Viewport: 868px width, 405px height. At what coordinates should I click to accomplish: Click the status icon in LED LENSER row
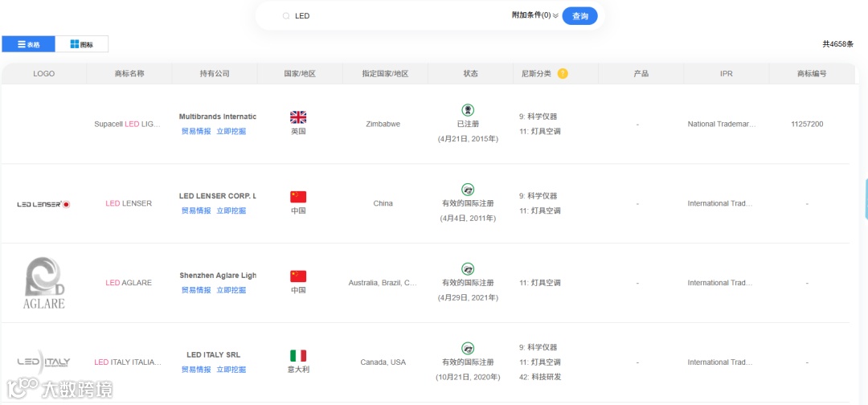[x=468, y=190]
